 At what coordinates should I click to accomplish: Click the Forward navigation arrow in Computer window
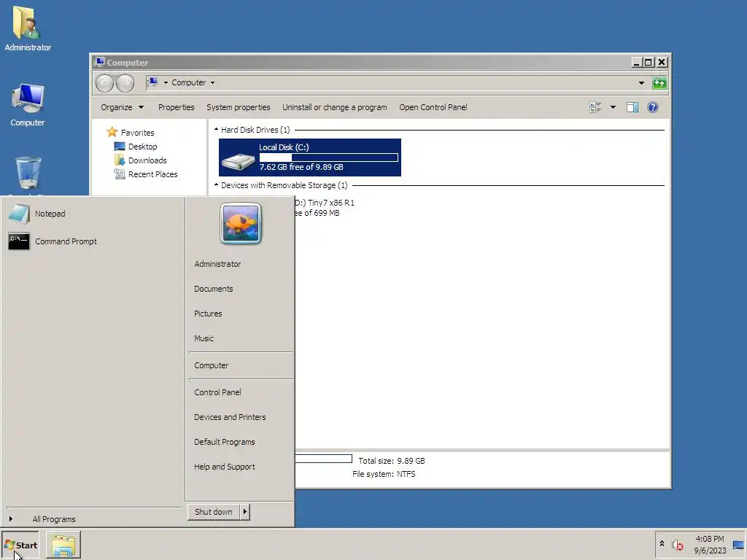coord(125,83)
